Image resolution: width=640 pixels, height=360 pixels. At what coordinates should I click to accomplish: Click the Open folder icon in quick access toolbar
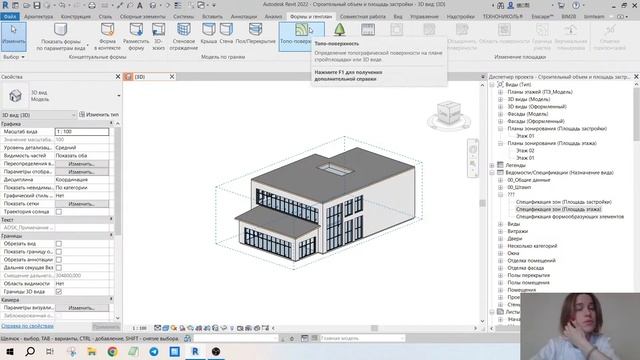tap(26, 5)
